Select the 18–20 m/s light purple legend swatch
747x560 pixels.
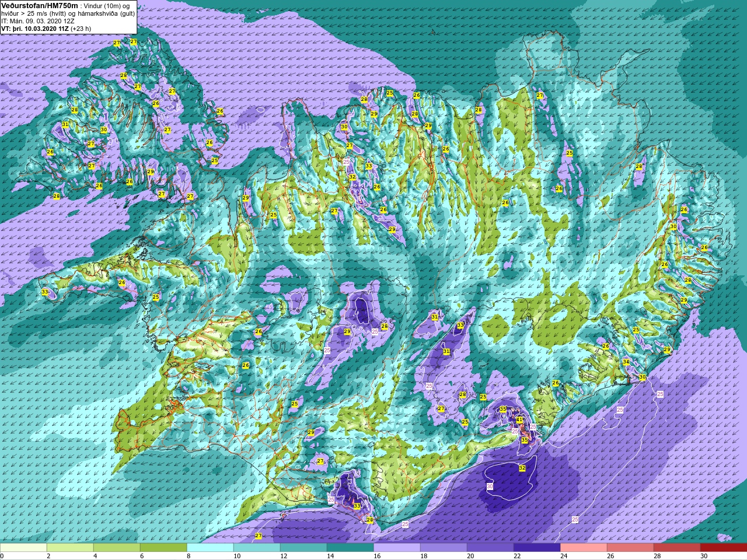[444, 548]
